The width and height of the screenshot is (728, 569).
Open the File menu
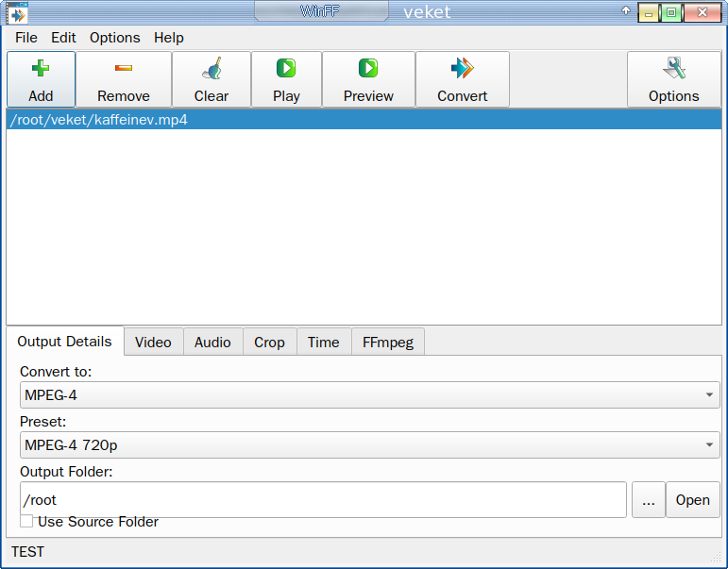(26, 38)
